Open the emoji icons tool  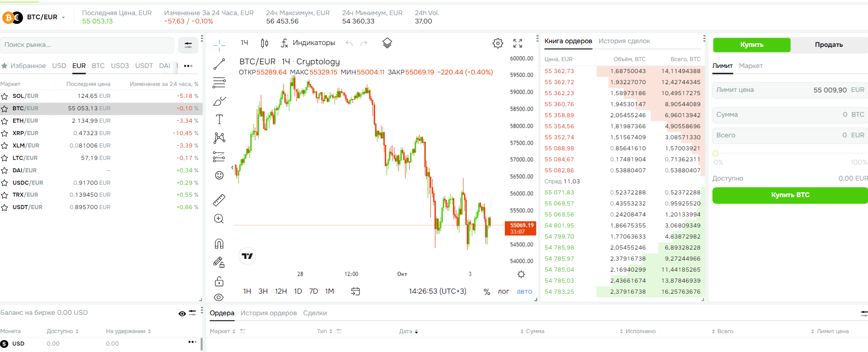(x=219, y=175)
